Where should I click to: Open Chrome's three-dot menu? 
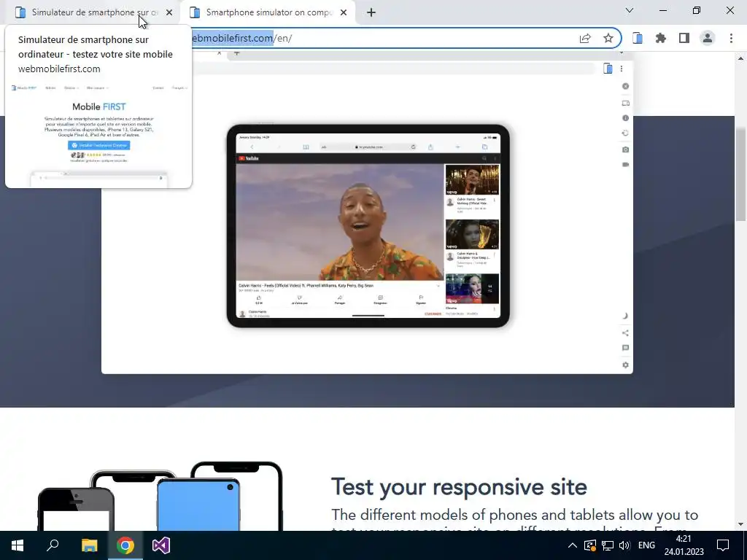point(731,38)
